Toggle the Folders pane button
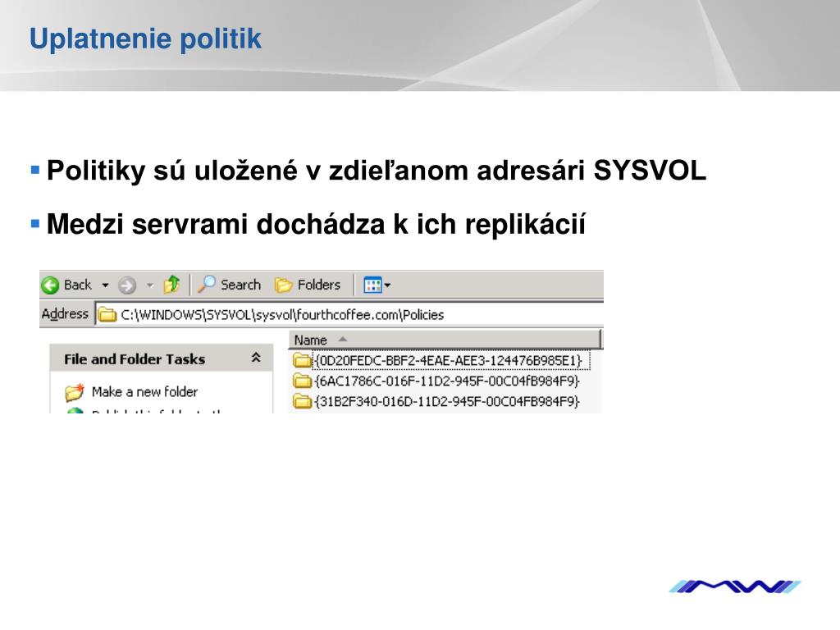This screenshot has width=840, height=630. [x=308, y=285]
